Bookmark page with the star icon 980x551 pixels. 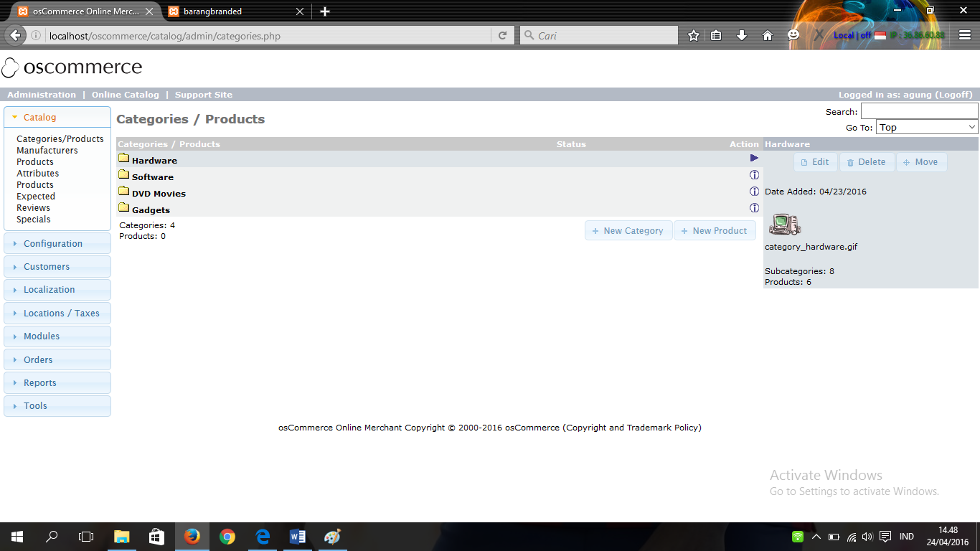(x=694, y=35)
